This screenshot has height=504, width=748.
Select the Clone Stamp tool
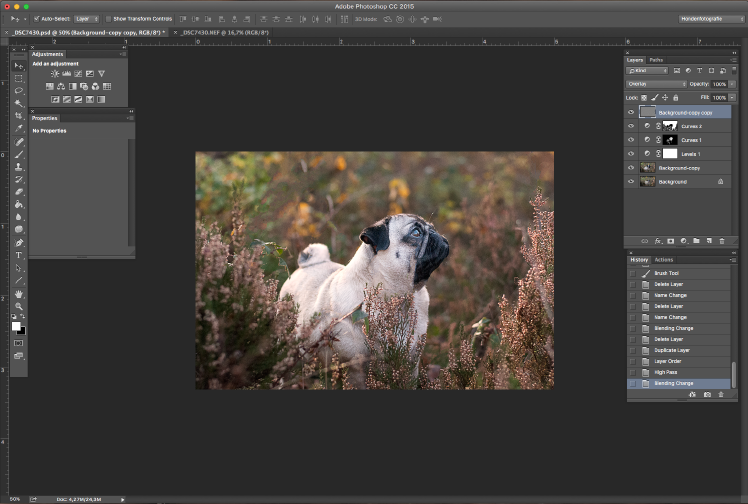point(19,167)
